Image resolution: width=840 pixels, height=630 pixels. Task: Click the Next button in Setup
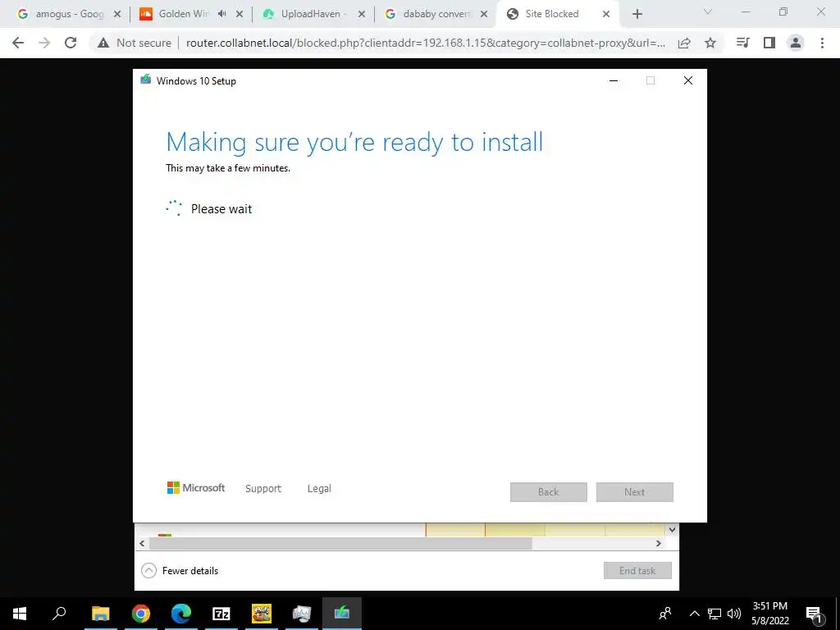(634, 492)
